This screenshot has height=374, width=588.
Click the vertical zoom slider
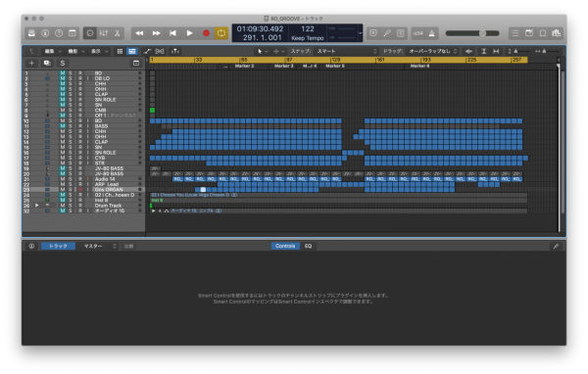pos(522,51)
